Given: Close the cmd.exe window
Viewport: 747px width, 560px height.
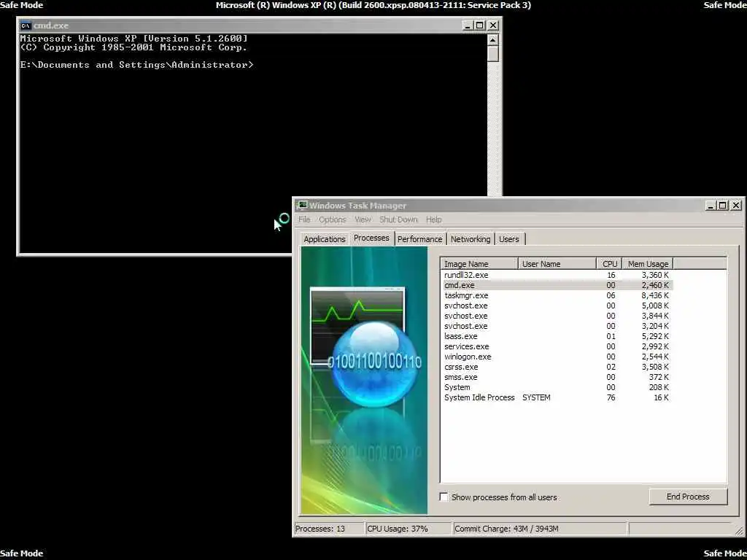Looking at the screenshot, I should [x=493, y=26].
